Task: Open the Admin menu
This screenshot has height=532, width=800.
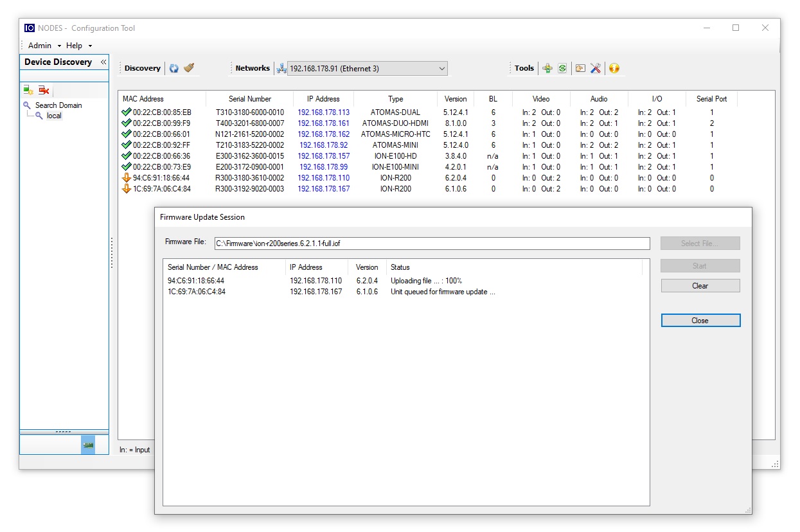Action: point(37,45)
